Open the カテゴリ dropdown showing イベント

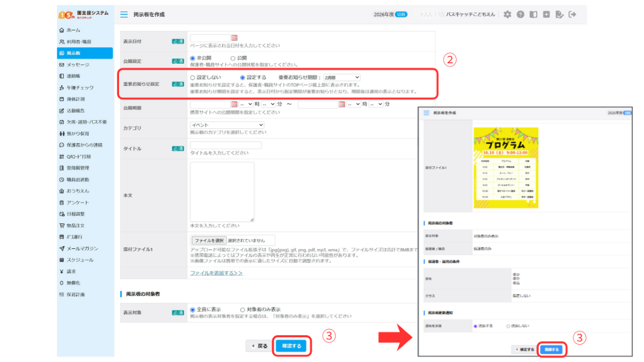click(227, 125)
